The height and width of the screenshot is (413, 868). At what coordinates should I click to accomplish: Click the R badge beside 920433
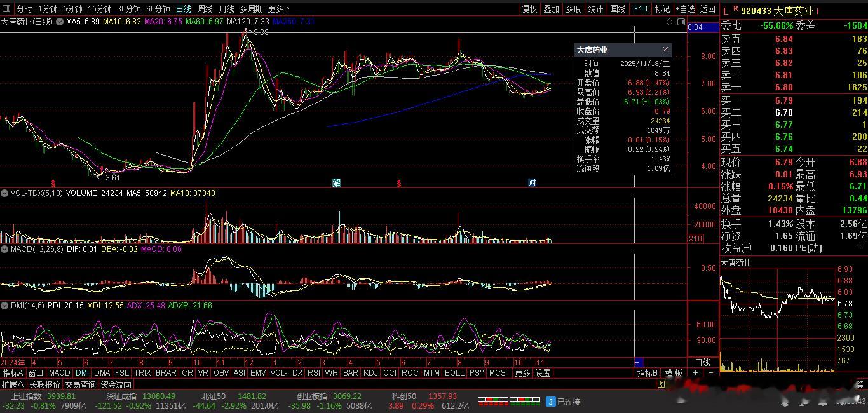(x=736, y=8)
